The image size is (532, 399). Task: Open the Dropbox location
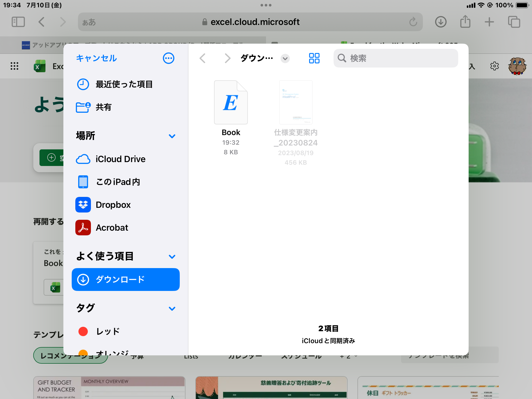pos(126,205)
